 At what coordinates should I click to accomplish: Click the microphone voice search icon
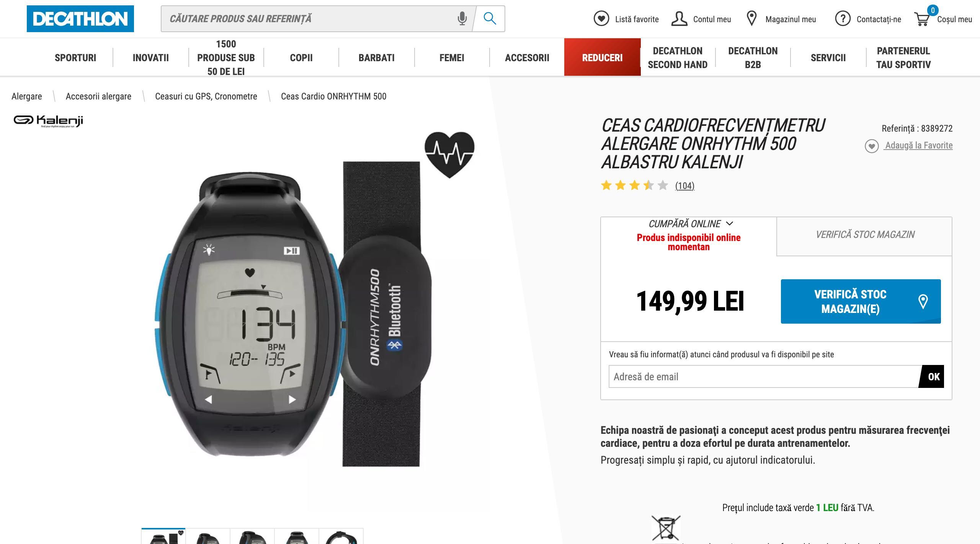[x=462, y=18]
